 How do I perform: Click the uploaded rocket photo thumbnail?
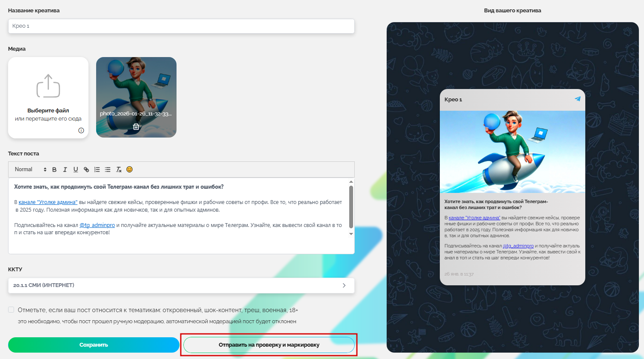(136, 97)
